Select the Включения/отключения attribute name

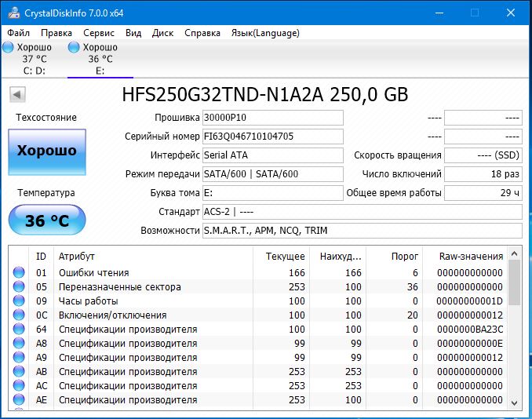pos(113,315)
